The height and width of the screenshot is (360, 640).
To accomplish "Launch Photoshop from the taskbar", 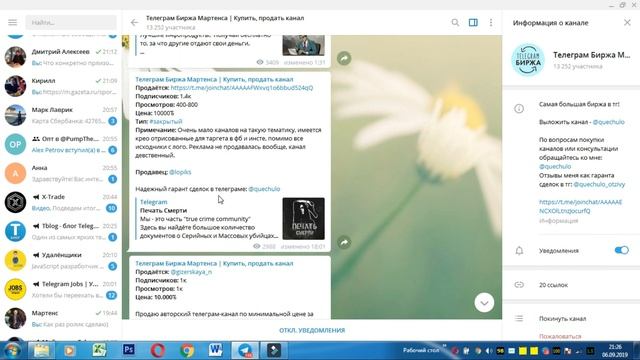I will 129,350.
